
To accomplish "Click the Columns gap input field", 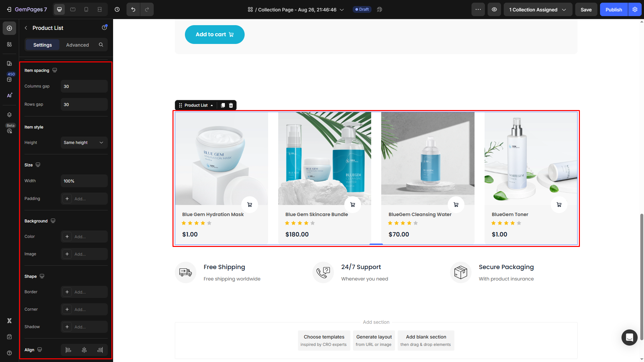I will tap(84, 86).
